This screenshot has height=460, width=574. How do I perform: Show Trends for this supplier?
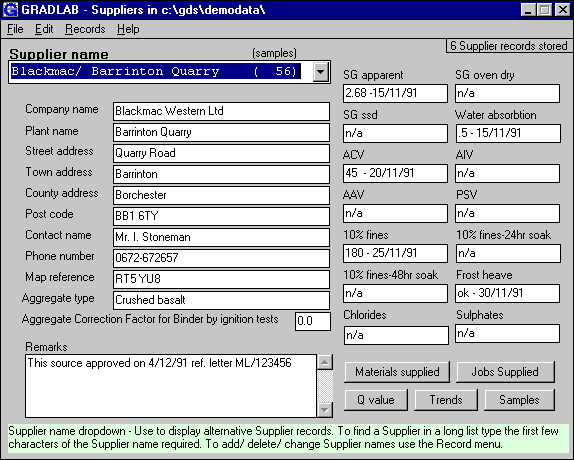pos(446,400)
